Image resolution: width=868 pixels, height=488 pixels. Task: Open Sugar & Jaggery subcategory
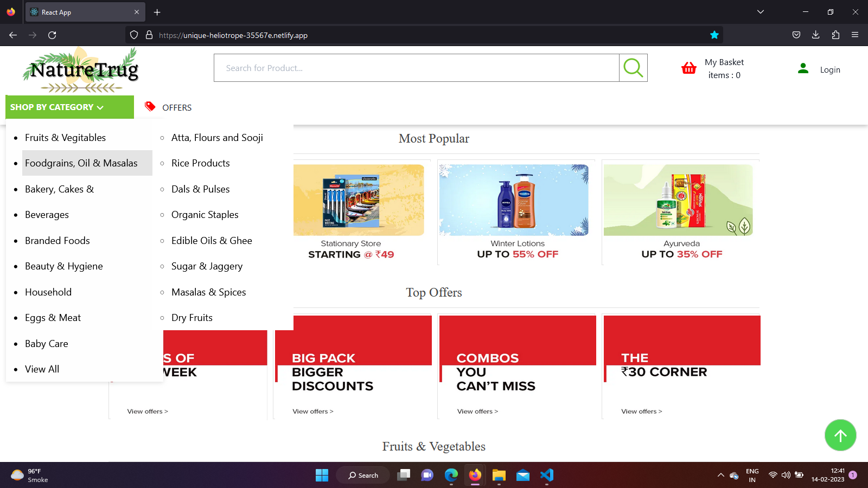[207, 266]
